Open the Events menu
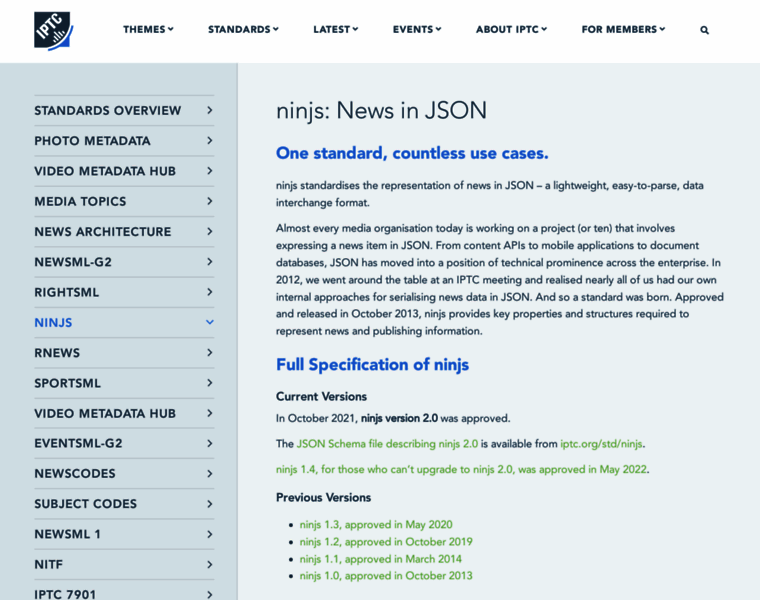Screen dimensions: 760x600 tap(417, 30)
